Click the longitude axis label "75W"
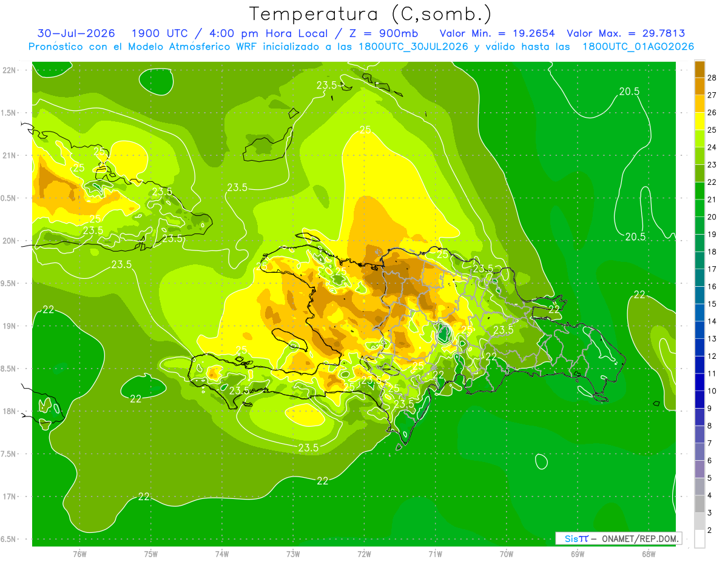 coord(150,554)
